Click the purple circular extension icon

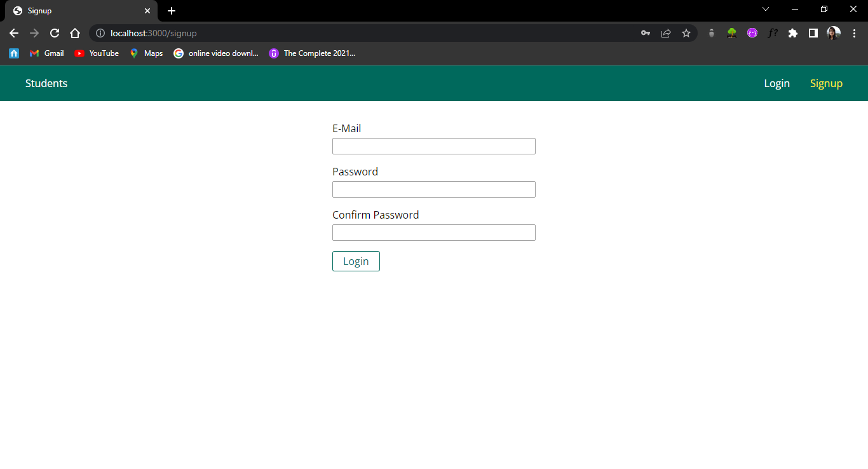pos(752,32)
